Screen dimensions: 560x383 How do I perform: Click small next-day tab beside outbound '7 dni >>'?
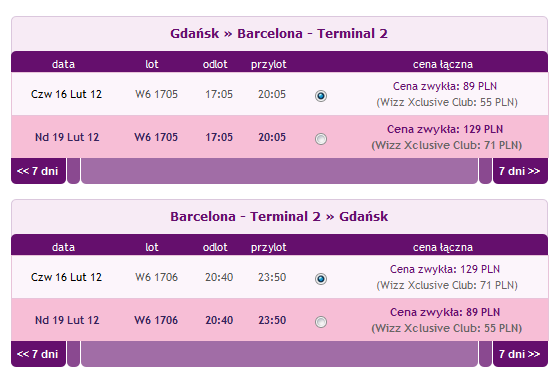point(485,171)
